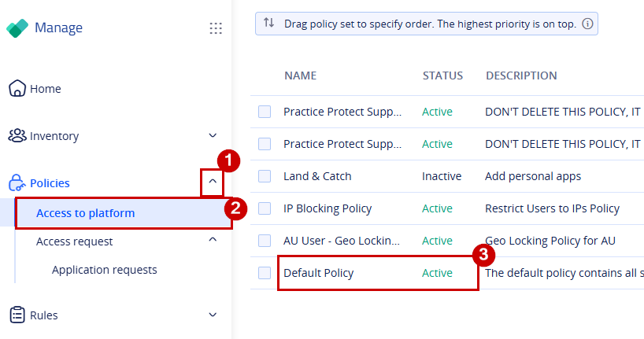Click the info icon in priority banner
Viewport: 644px width, 339px height.
point(588,24)
